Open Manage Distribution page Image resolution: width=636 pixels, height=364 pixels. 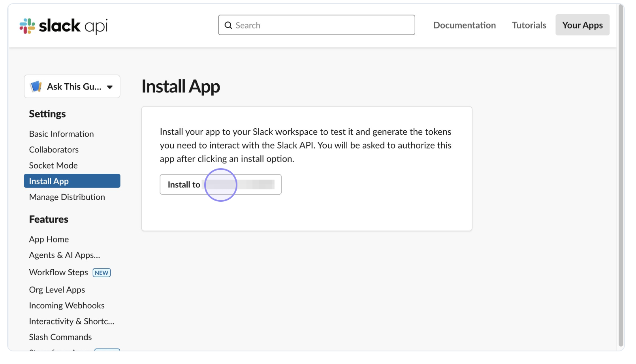click(67, 197)
